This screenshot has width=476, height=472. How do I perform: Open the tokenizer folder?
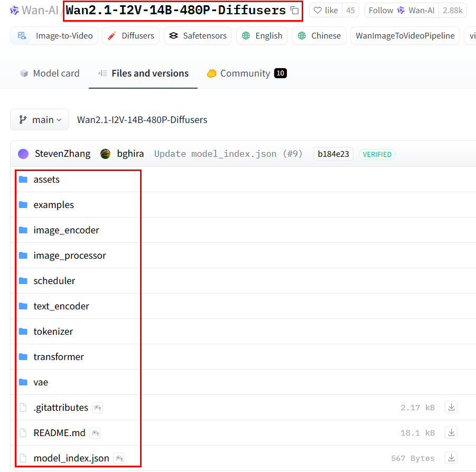point(53,332)
